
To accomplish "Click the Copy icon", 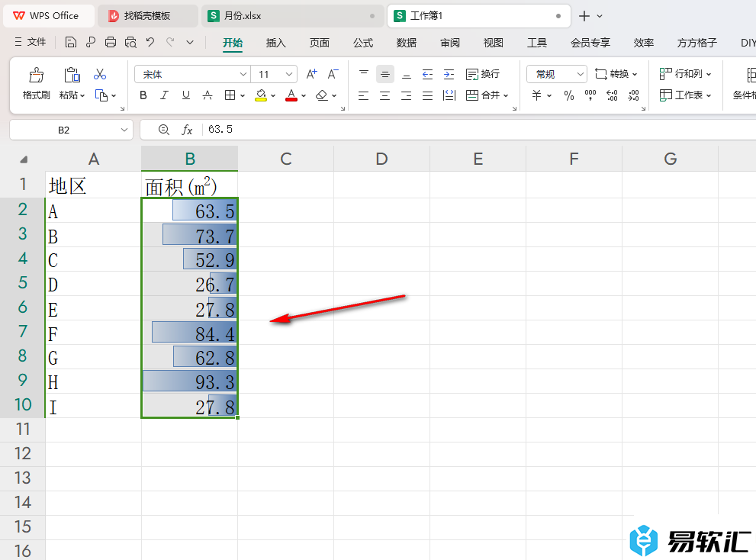I will 101,95.
